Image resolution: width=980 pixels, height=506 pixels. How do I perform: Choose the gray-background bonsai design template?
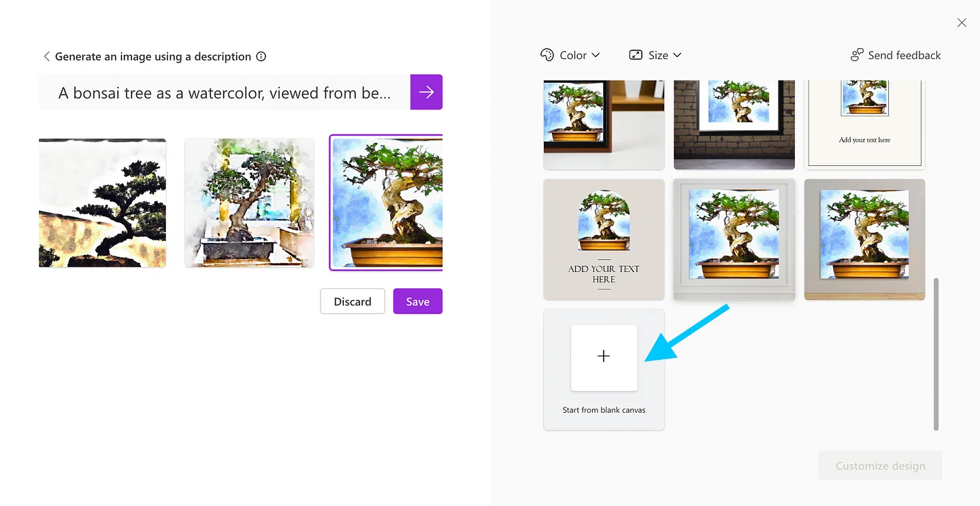click(864, 239)
